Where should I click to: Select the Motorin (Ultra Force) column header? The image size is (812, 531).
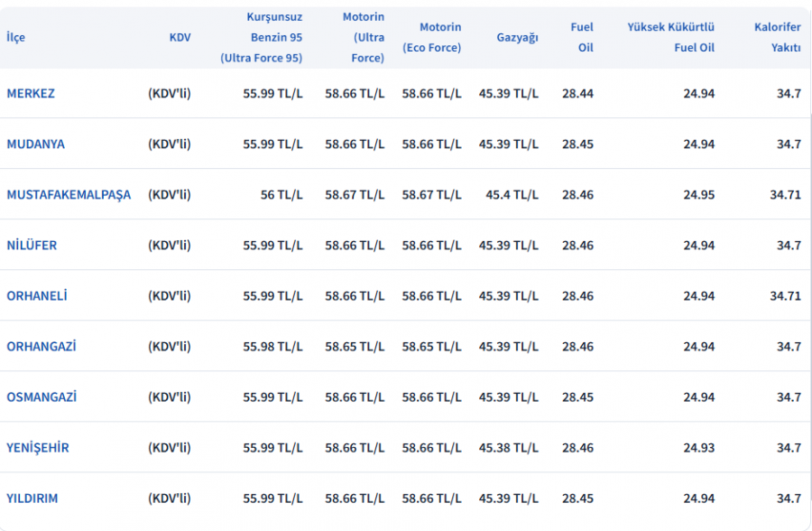pos(363,37)
